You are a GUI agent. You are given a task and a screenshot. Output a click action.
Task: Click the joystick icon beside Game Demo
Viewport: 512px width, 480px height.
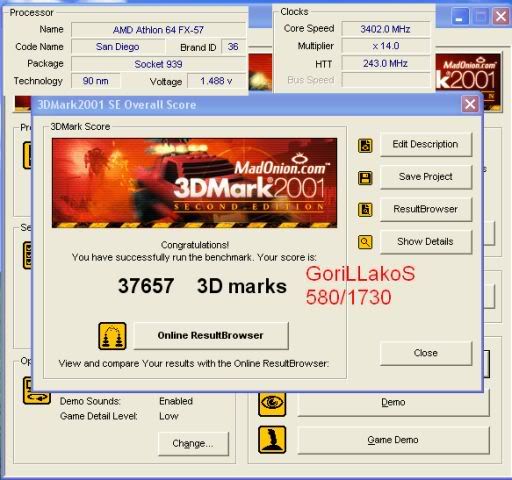coord(272,440)
